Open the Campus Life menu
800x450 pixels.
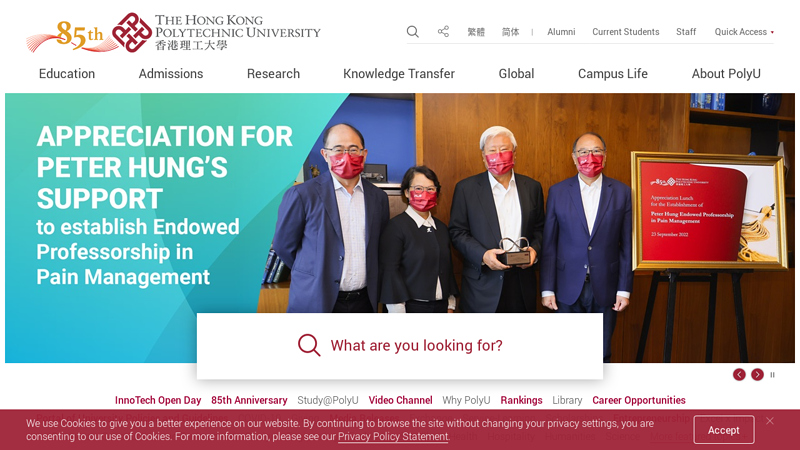coord(613,74)
